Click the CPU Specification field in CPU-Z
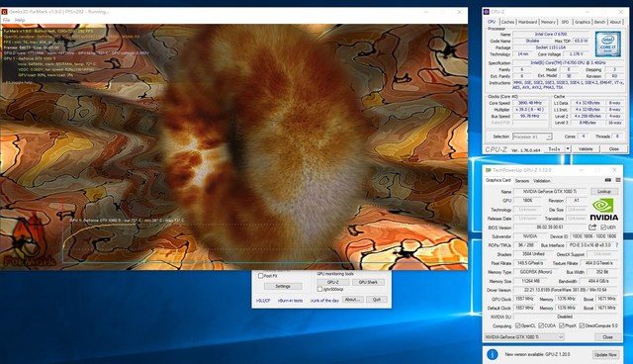 tap(568, 63)
